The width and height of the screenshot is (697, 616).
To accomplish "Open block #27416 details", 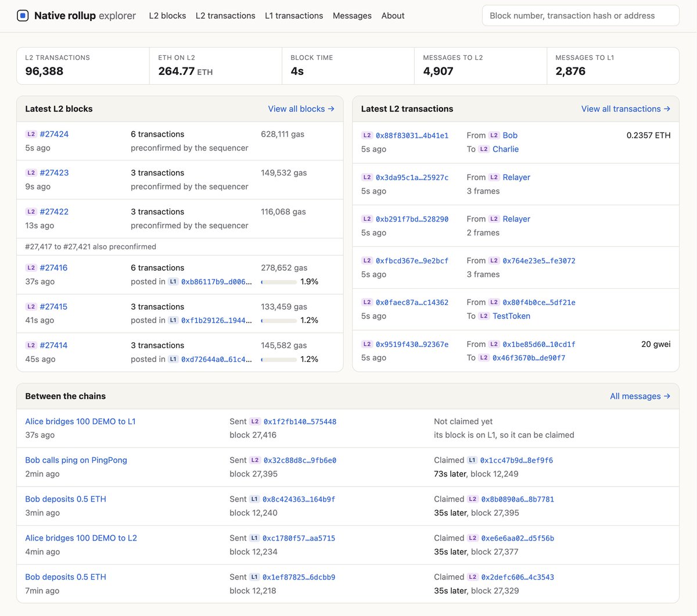I will click(53, 268).
